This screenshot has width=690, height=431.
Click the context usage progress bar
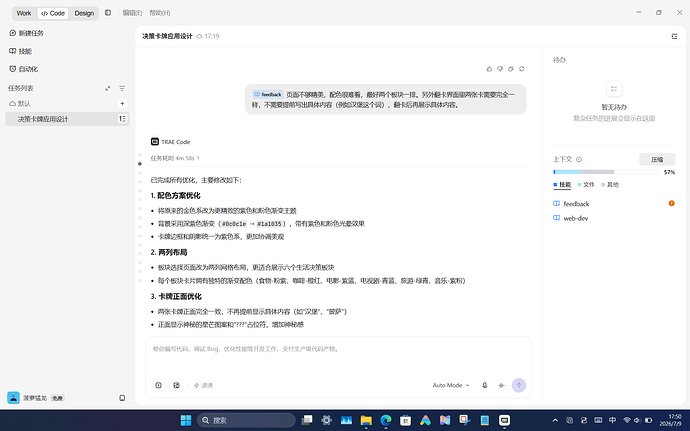pyautogui.click(x=606, y=172)
